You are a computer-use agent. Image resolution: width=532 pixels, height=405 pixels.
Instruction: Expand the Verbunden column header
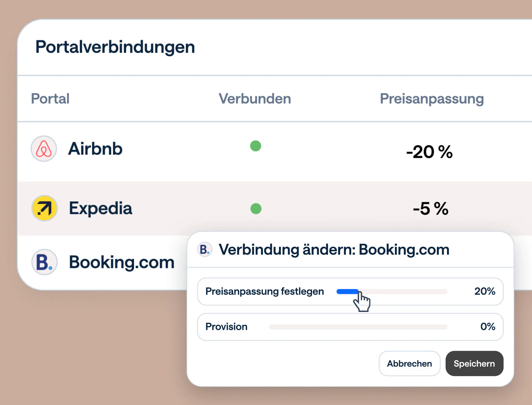pyautogui.click(x=255, y=99)
